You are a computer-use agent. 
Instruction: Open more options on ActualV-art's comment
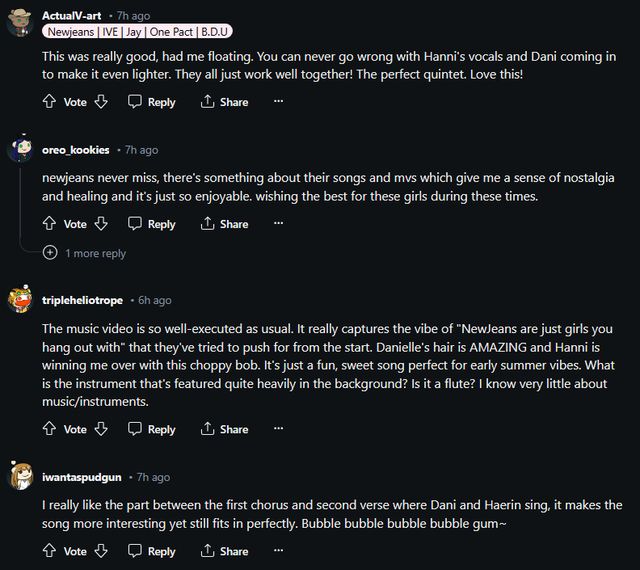coord(278,102)
